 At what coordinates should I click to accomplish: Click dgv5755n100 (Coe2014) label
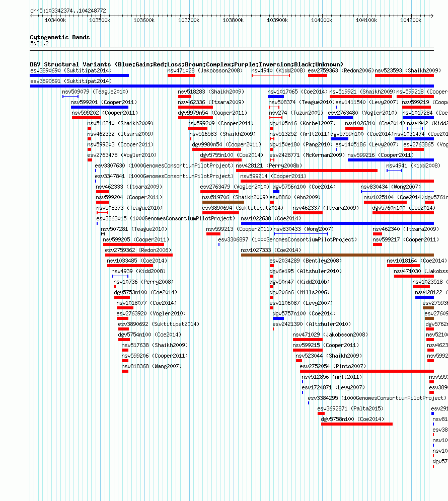[x=232, y=155]
